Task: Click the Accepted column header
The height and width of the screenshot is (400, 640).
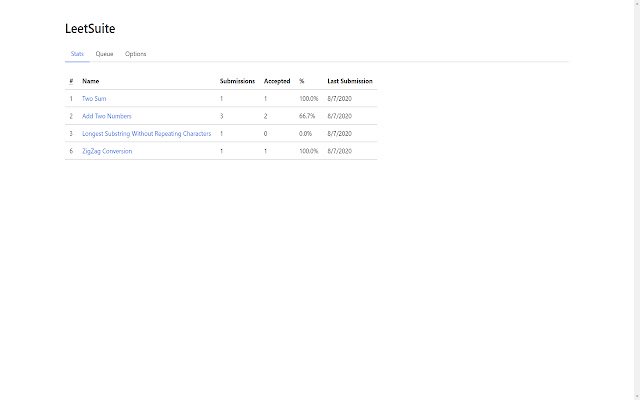Action: (277, 81)
